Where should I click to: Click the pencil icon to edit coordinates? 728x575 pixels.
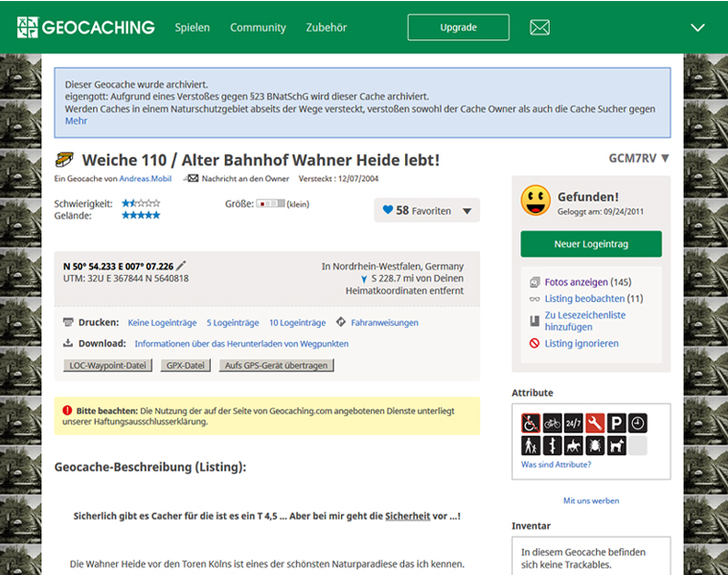coord(181,265)
